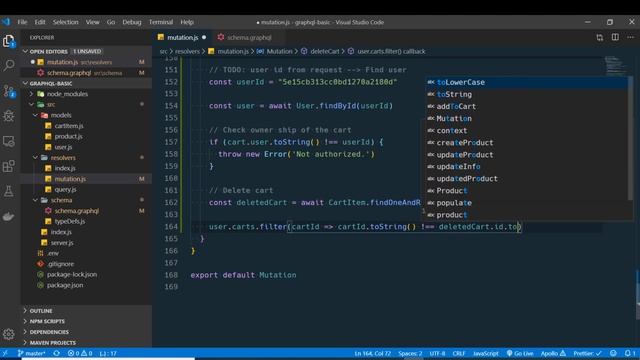Synchronize changes in status bar
The image size is (640, 360).
57,353
